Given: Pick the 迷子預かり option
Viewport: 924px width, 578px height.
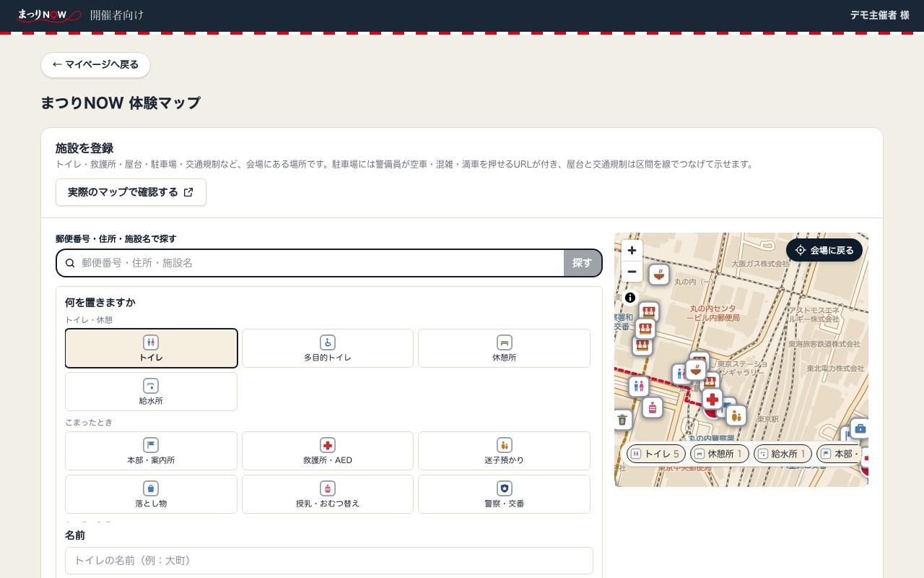Looking at the screenshot, I should pos(504,451).
